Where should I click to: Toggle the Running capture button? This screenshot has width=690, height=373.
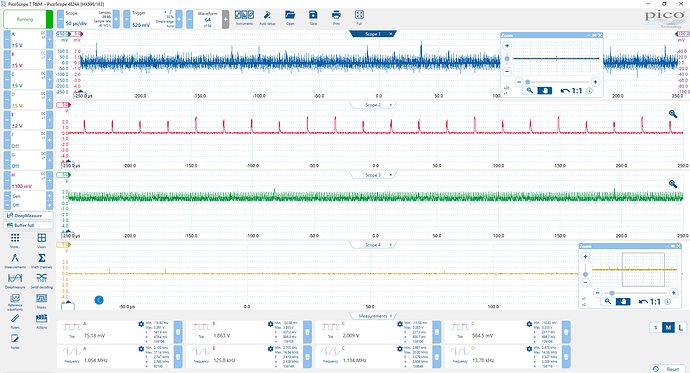(x=28, y=19)
